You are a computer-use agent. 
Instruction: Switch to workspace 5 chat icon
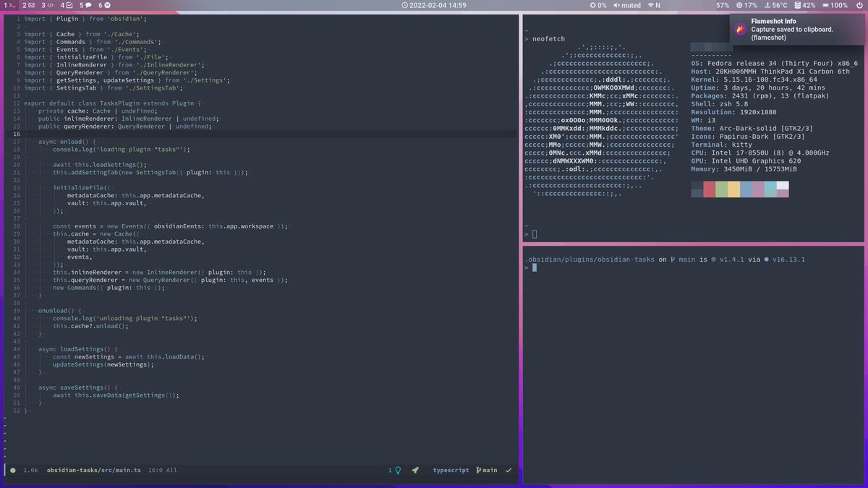coord(88,5)
